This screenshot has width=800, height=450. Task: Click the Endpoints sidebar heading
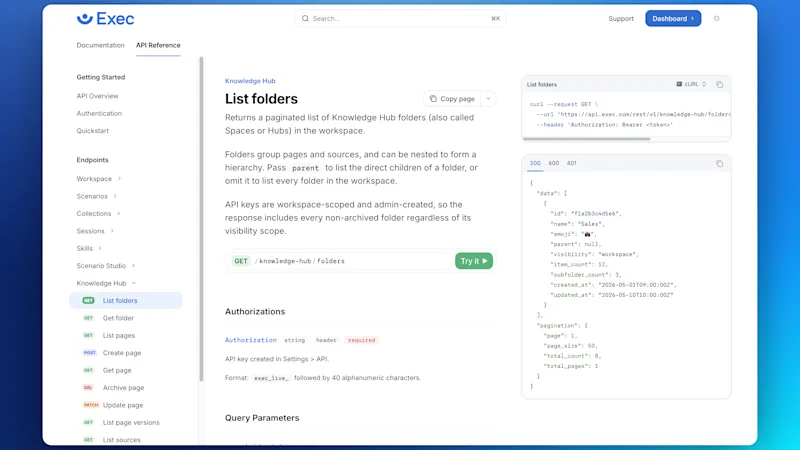(92, 160)
